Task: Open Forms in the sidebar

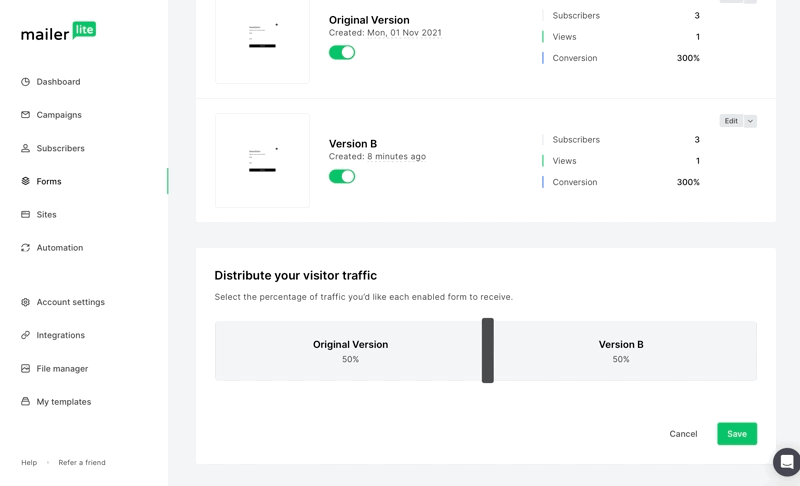Action: pyautogui.click(x=49, y=181)
